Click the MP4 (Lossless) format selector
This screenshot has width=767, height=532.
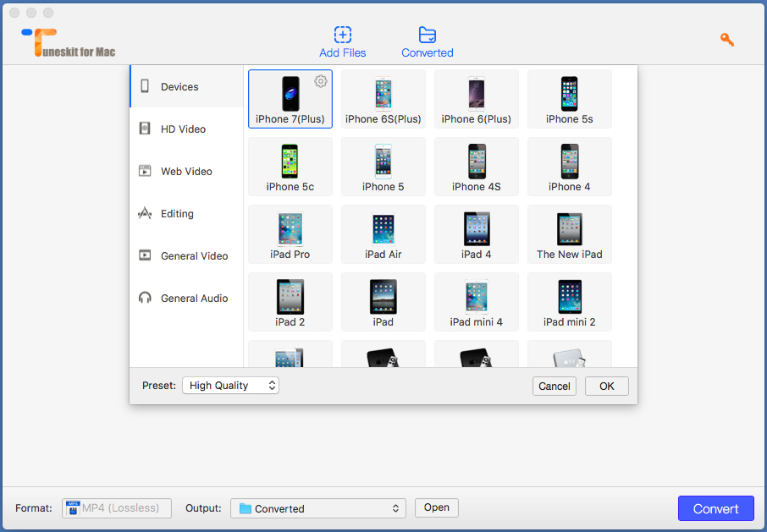117,508
